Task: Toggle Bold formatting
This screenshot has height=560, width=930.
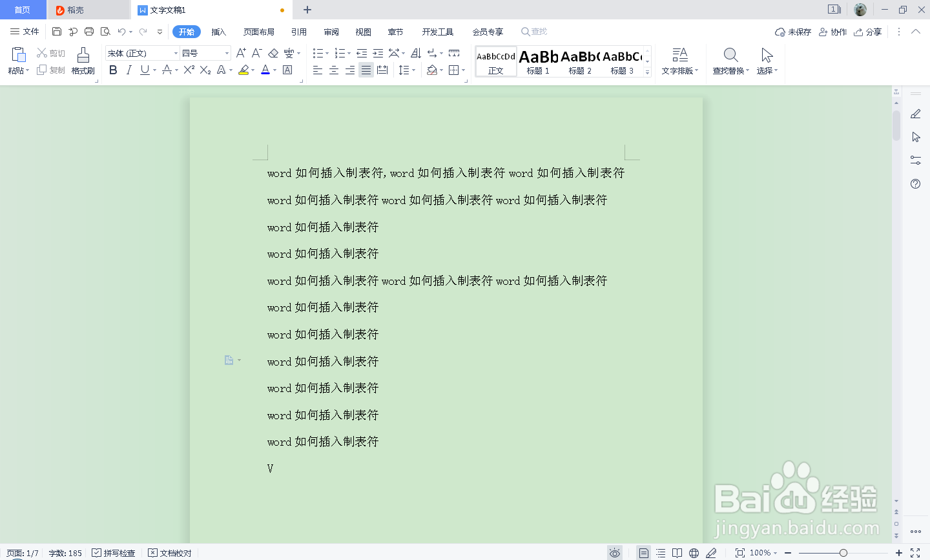Action: coord(113,70)
